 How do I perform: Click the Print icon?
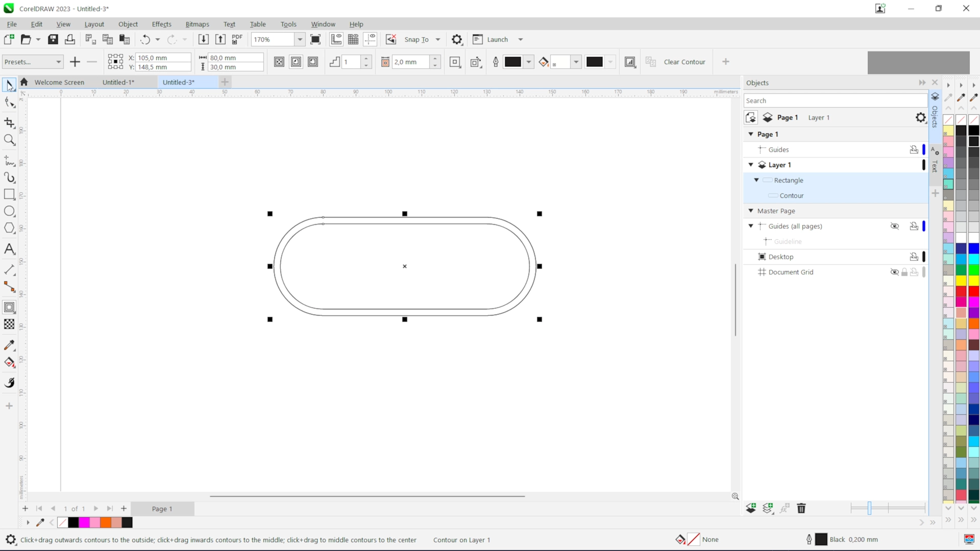70,39
